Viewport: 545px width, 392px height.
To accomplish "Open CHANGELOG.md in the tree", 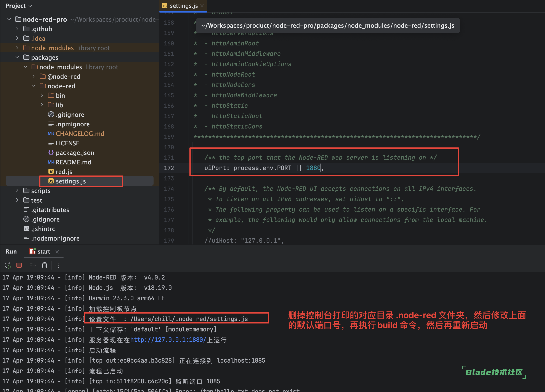I will pos(80,134).
